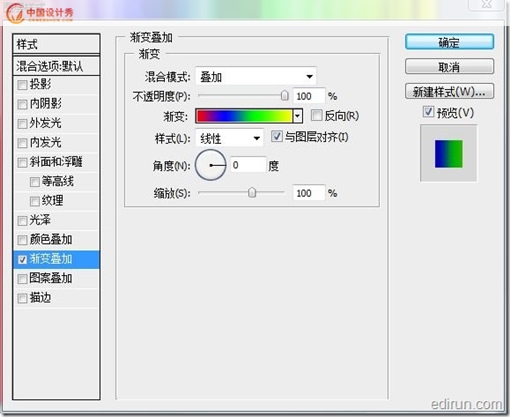The height and width of the screenshot is (417, 510).
Task: Click the angle dial control
Action: coord(211,165)
